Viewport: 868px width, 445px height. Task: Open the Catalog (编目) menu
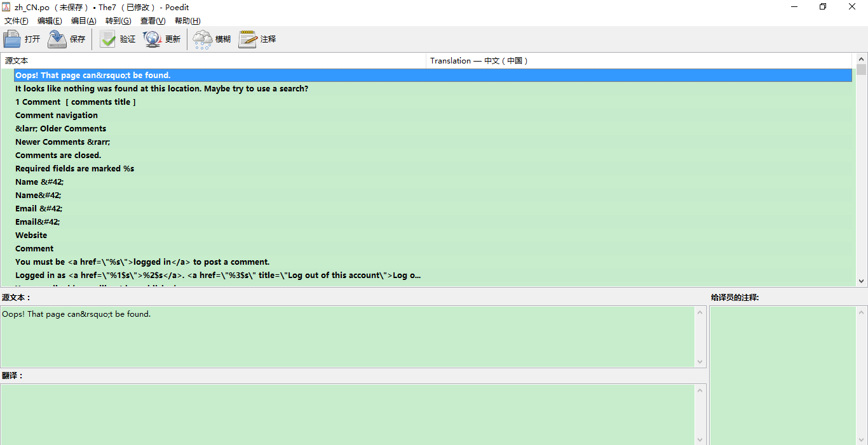83,21
